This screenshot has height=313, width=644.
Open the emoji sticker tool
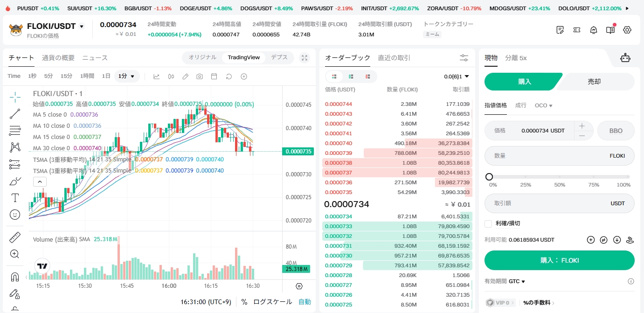tap(15, 215)
